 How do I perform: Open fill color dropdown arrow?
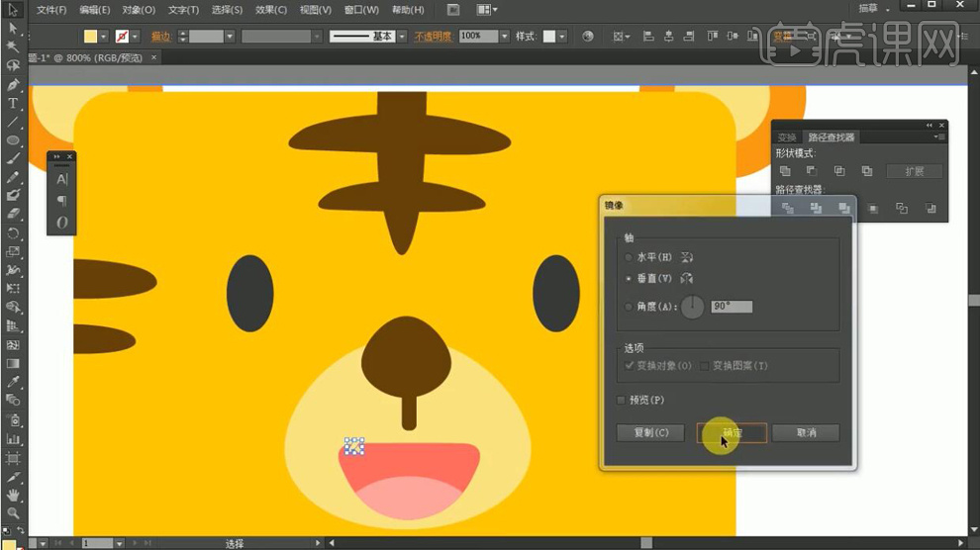point(104,37)
